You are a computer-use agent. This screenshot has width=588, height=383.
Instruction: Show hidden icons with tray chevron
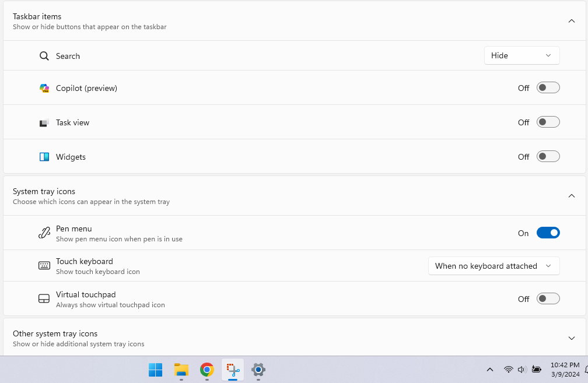(x=490, y=370)
